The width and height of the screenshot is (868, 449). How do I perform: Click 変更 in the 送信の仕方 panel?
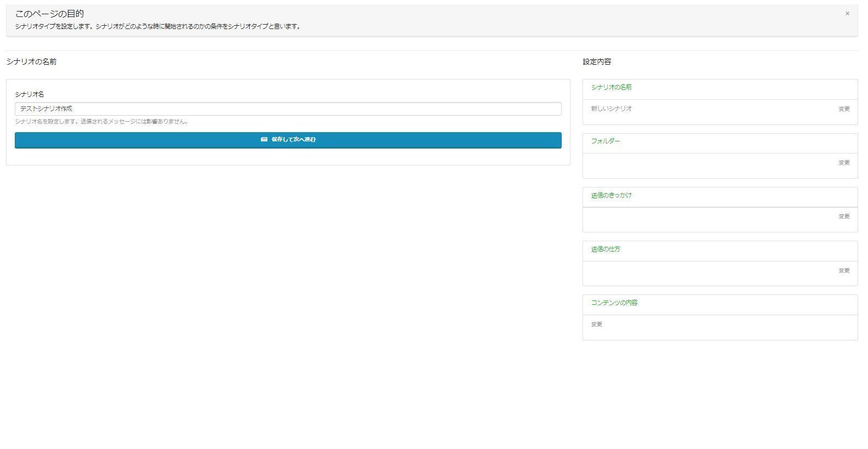tap(843, 271)
